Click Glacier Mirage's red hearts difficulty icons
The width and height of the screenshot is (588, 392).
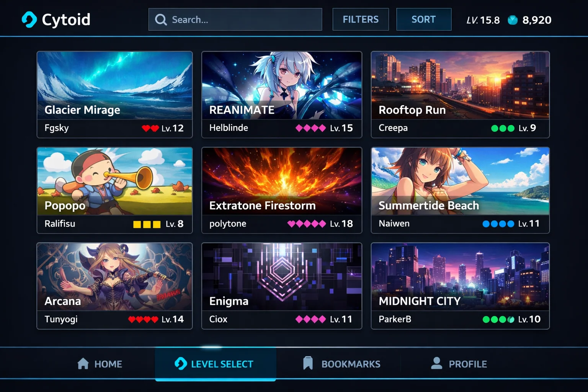click(150, 128)
